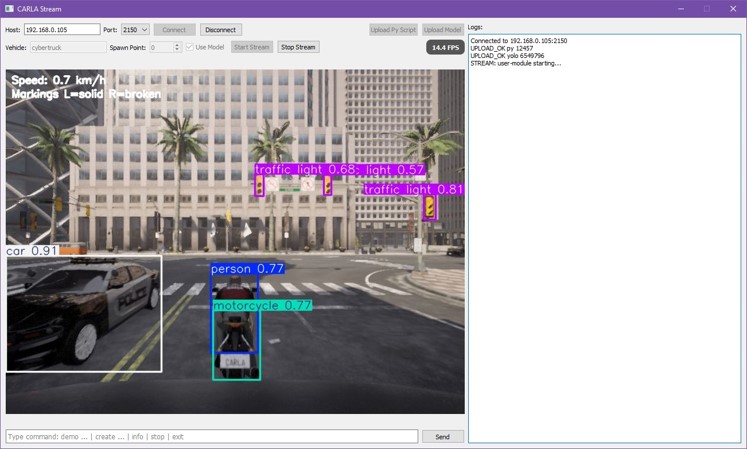Click inside the Logs text area
Screen dimensions: 747x449
[x=605, y=238]
